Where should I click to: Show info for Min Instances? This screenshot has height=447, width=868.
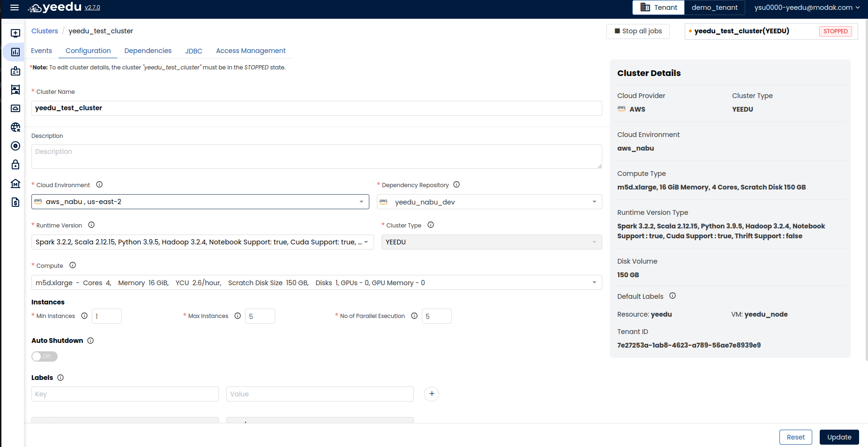pyautogui.click(x=84, y=316)
